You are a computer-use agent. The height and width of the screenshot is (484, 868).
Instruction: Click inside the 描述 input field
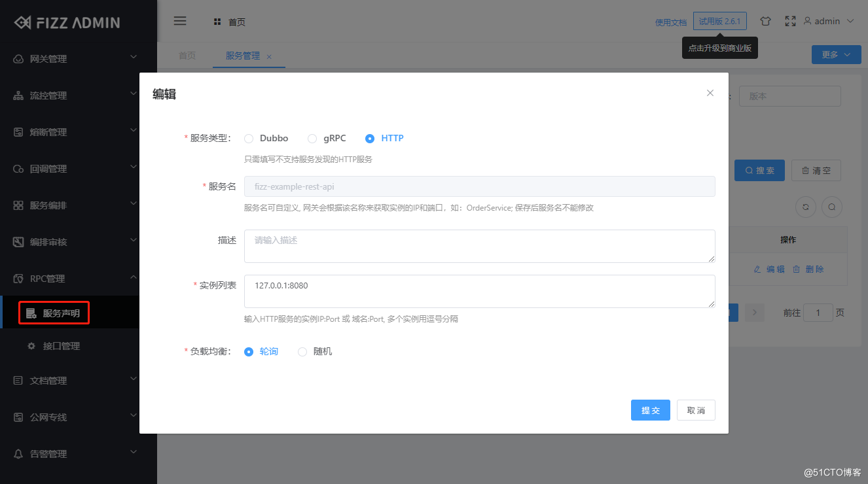click(479, 246)
